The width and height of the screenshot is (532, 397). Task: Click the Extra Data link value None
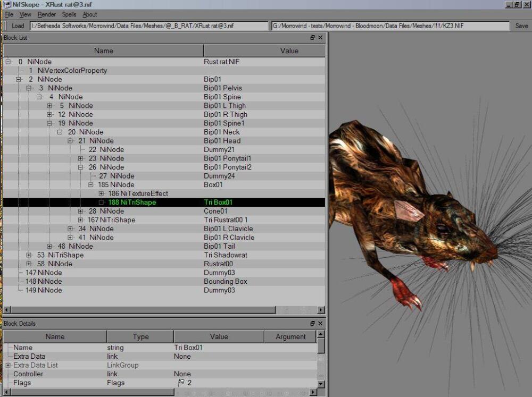(x=182, y=356)
